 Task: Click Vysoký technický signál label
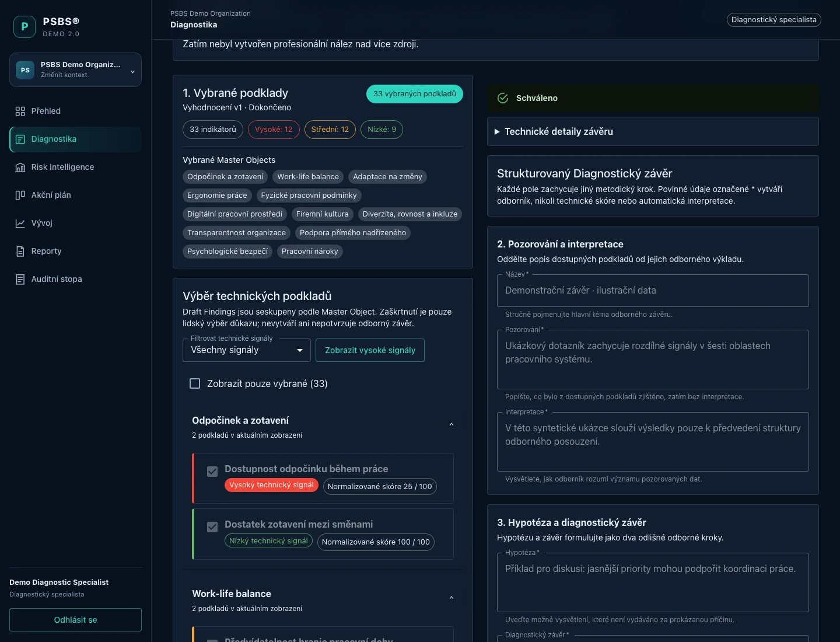271,485
